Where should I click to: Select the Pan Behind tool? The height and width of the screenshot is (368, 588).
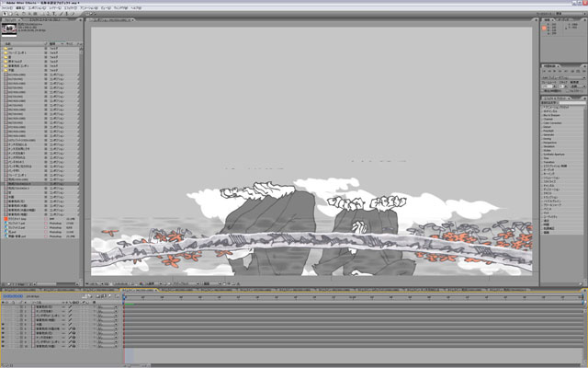[x=35, y=14]
